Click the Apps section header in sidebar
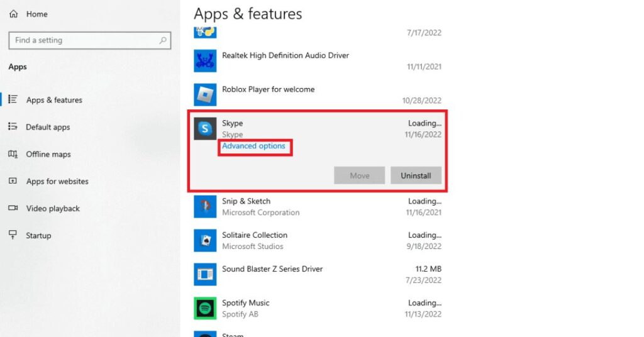 click(x=18, y=67)
